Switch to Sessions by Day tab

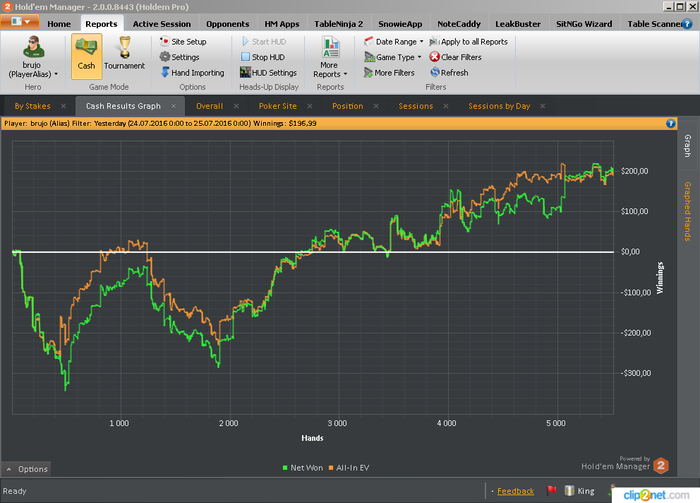pyautogui.click(x=499, y=106)
